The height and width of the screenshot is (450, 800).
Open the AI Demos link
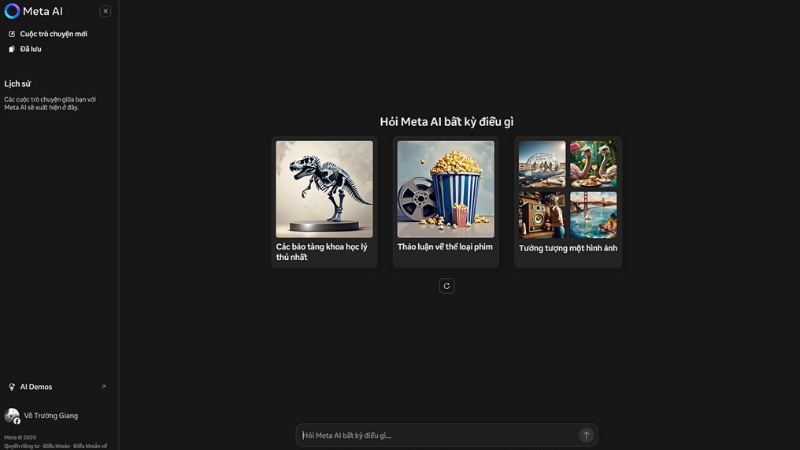[36, 387]
